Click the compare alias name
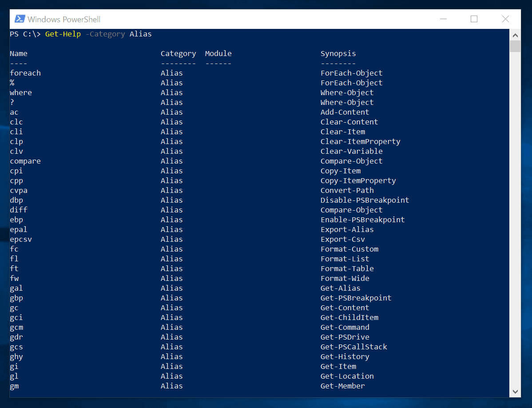The image size is (532, 408). [25, 161]
